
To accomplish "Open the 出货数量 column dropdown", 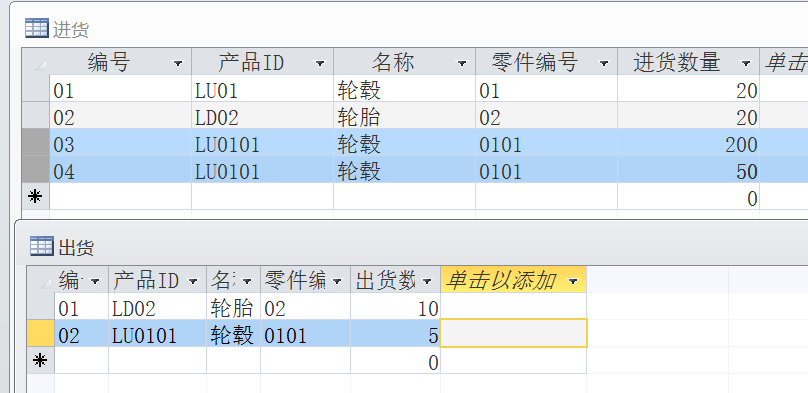I will pos(427,281).
